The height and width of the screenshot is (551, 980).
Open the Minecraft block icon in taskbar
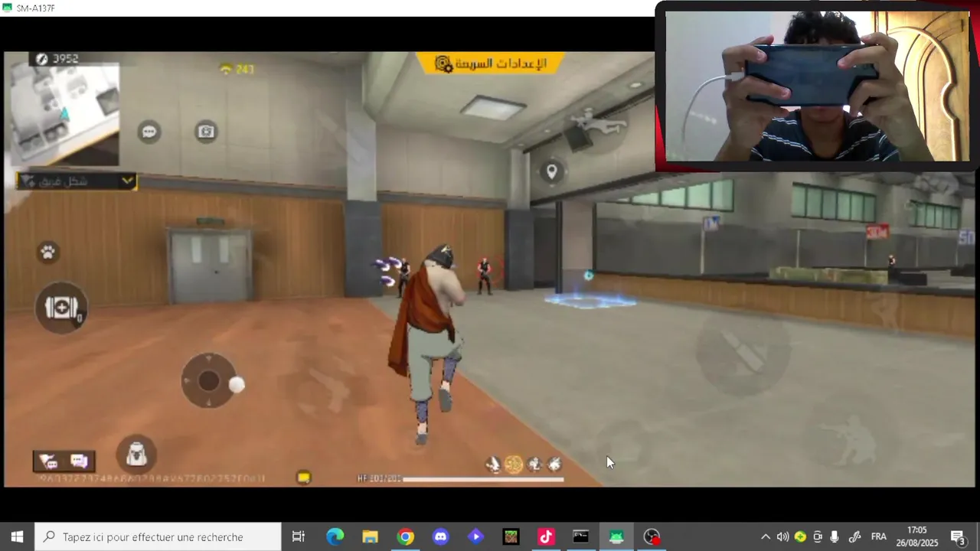511,536
